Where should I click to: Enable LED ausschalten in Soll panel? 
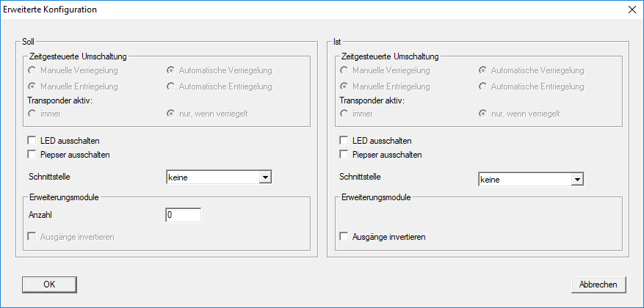(x=32, y=140)
